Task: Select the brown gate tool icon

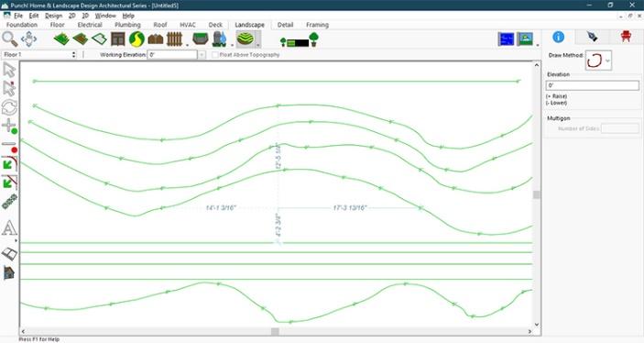Action: coord(118,39)
